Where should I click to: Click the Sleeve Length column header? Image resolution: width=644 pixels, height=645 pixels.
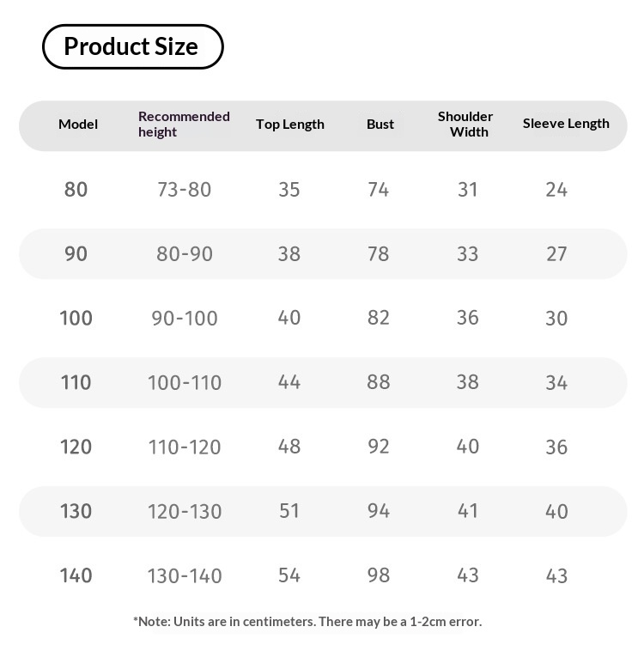click(x=566, y=124)
